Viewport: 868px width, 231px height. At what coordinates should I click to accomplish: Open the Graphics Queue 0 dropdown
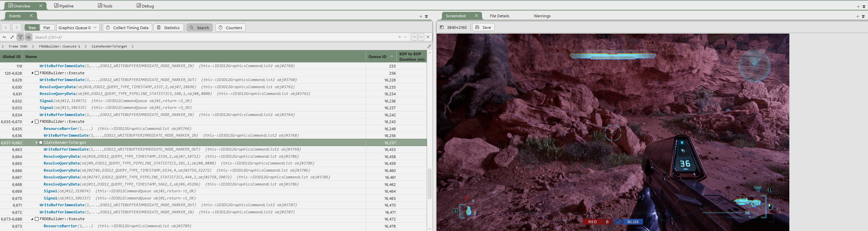78,27
